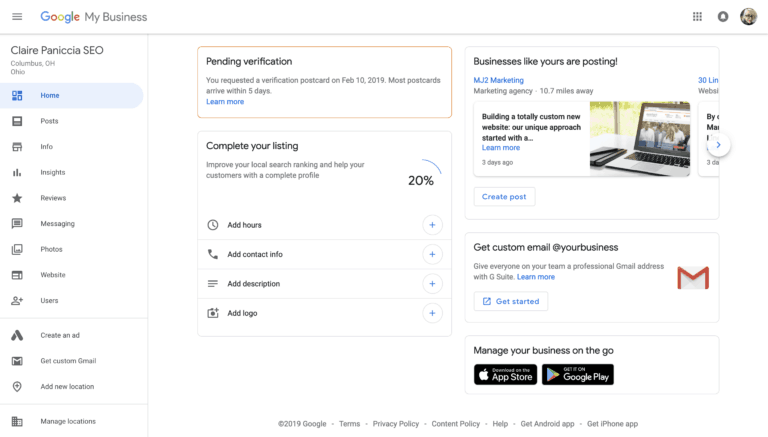Screen dimensions: 768x437
Task: Open Photos section in sidebar
Action: (x=72, y=249)
